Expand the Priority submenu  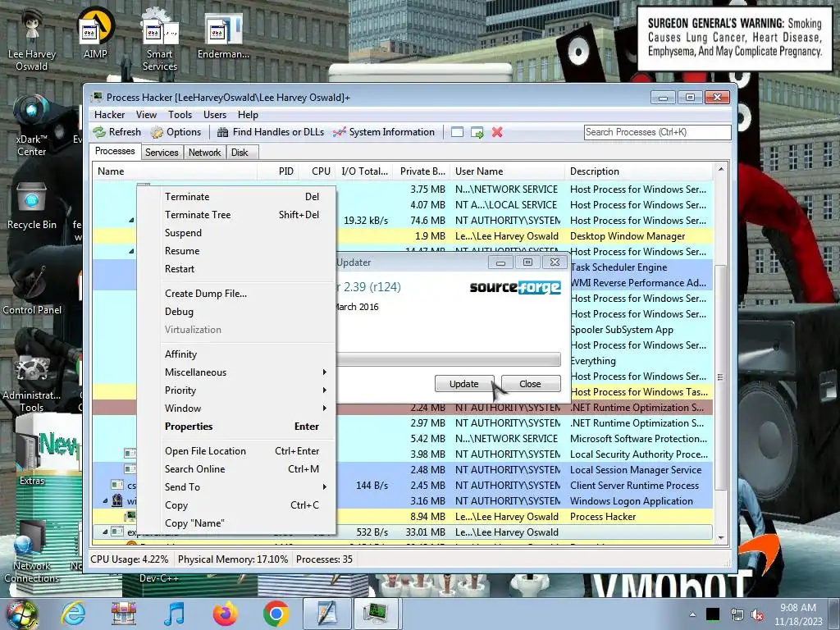(237, 390)
